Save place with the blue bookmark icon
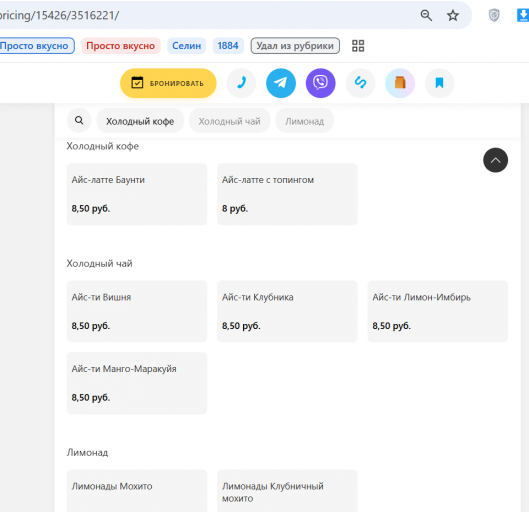The image size is (529, 512). coord(439,83)
